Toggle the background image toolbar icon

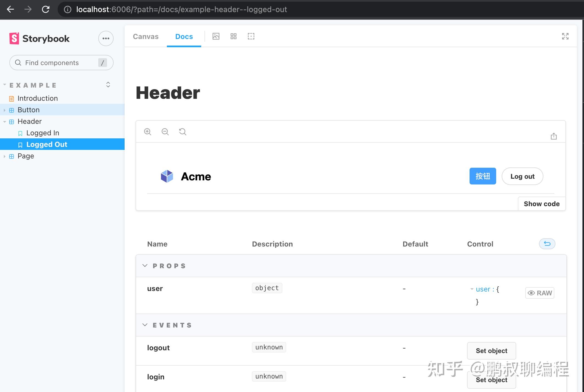pyautogui.click(x=216, y=36)
